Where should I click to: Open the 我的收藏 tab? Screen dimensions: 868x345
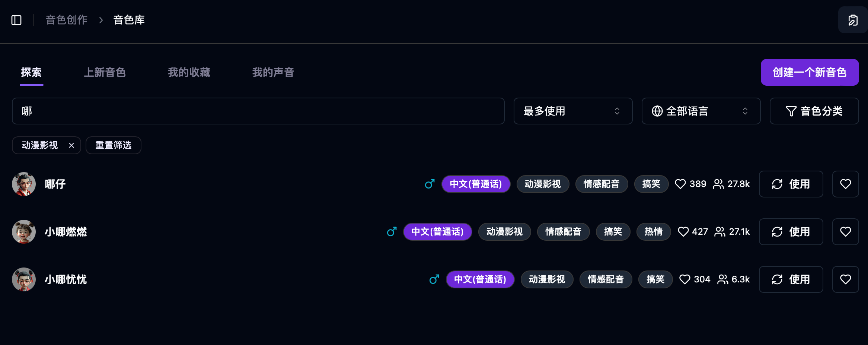189,72
